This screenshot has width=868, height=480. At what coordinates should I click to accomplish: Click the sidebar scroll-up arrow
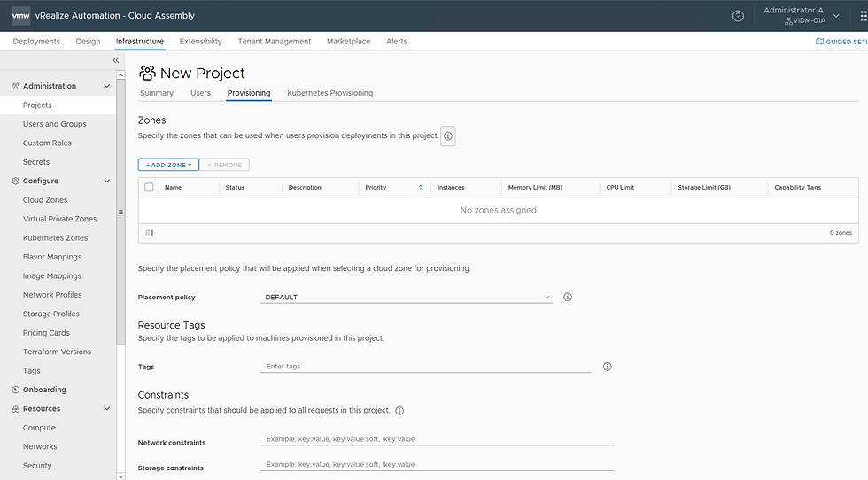point(120,74)
